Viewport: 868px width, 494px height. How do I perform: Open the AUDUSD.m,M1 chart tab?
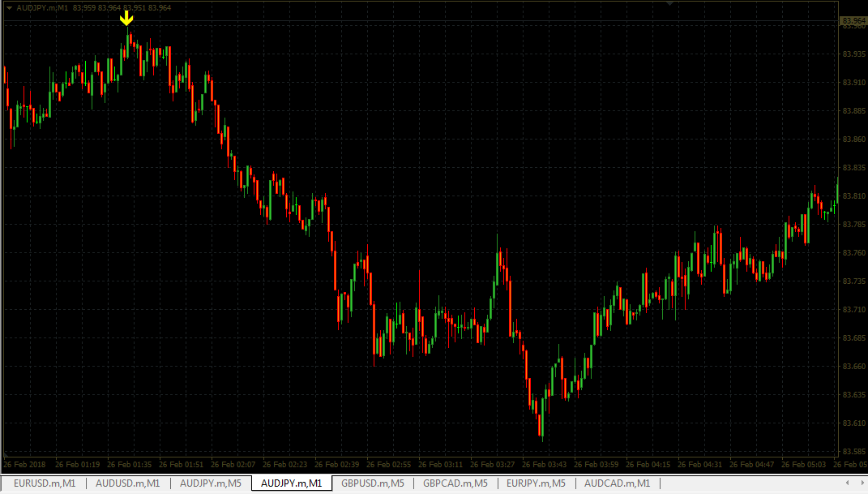[x=128, y=483]
